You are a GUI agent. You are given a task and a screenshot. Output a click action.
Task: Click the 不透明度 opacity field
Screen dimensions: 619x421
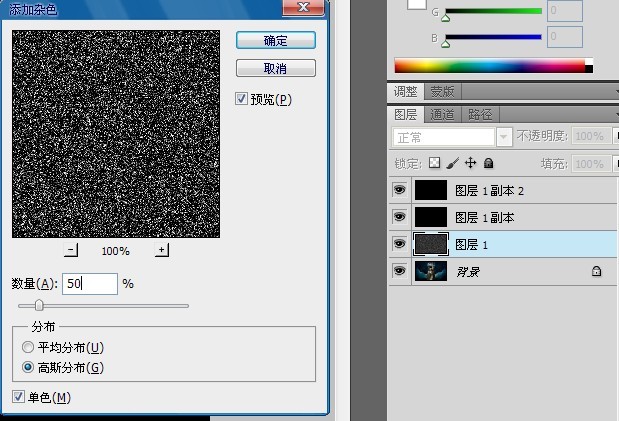click(591, 136)
